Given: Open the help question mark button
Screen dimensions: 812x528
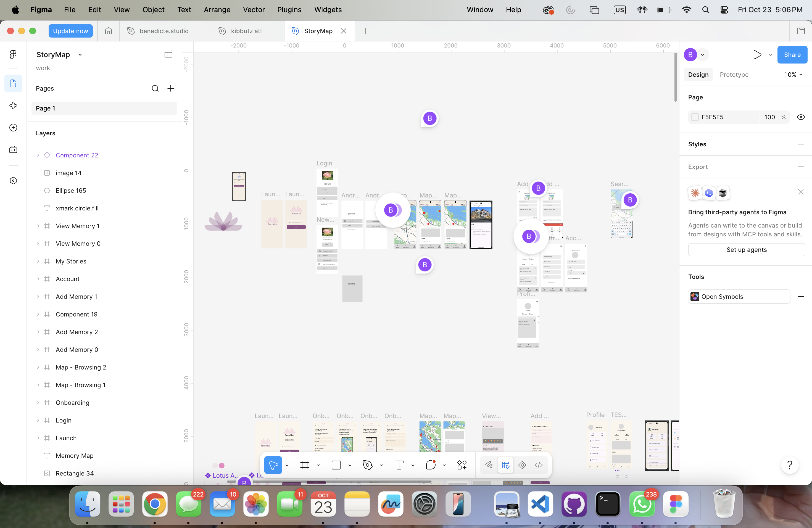Looking at the screenshot, I should (790, 464).
